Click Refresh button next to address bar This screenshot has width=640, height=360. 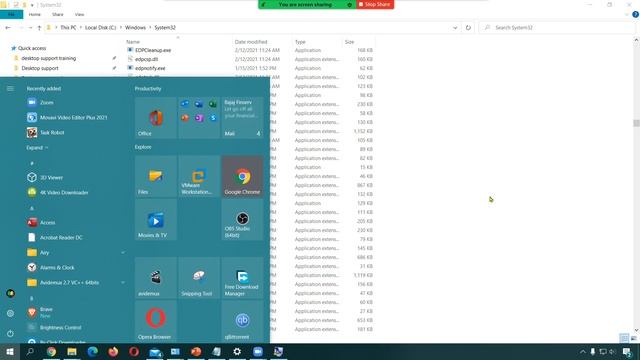pos(468,28)
